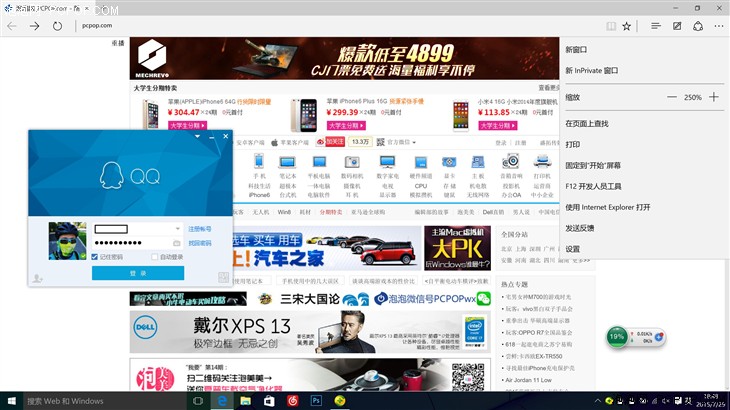
Task: Click the 硬件频道 hardware category icon
Action: pos(421,162)
